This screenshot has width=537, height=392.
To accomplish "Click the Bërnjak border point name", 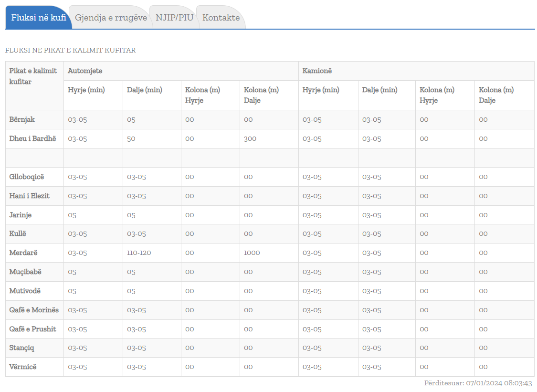I will [x=22, y=119].
